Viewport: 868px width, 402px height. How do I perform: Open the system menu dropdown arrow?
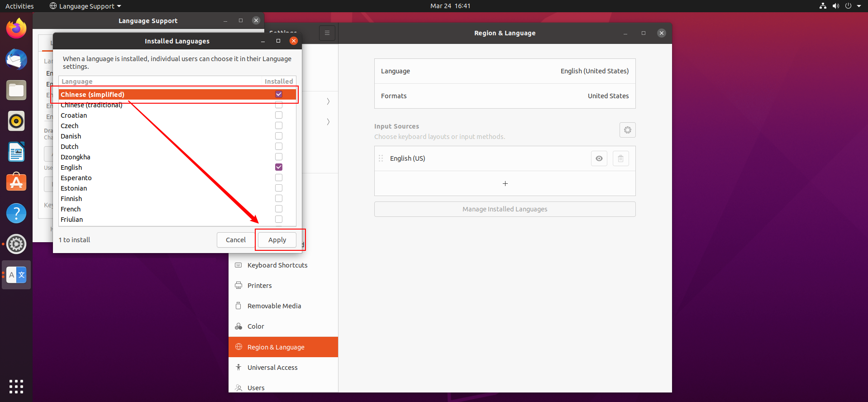coord(859,6)
